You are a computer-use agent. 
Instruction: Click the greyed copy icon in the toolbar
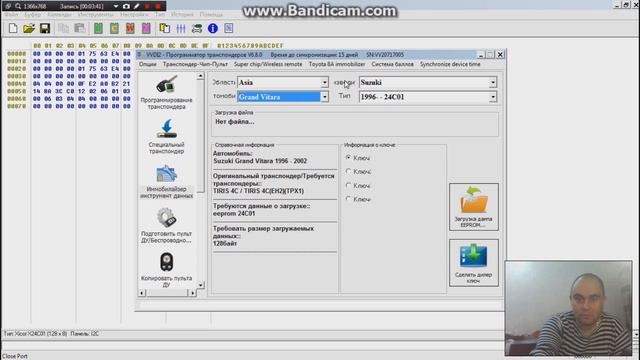click(x=63, y=28)
